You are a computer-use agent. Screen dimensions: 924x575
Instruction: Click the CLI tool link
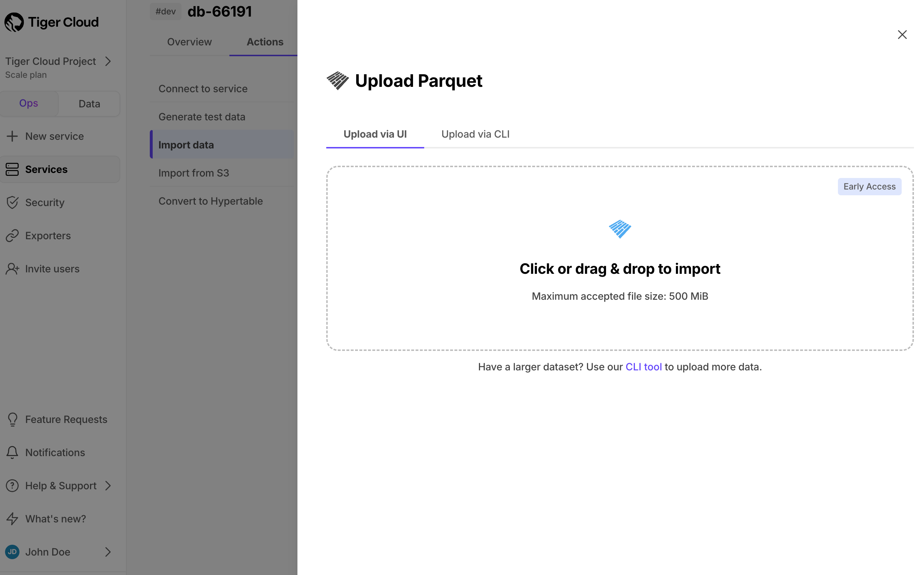point(643,367)
